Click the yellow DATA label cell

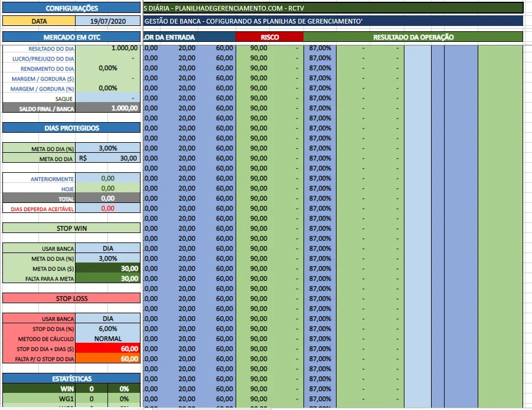(39, 21)
